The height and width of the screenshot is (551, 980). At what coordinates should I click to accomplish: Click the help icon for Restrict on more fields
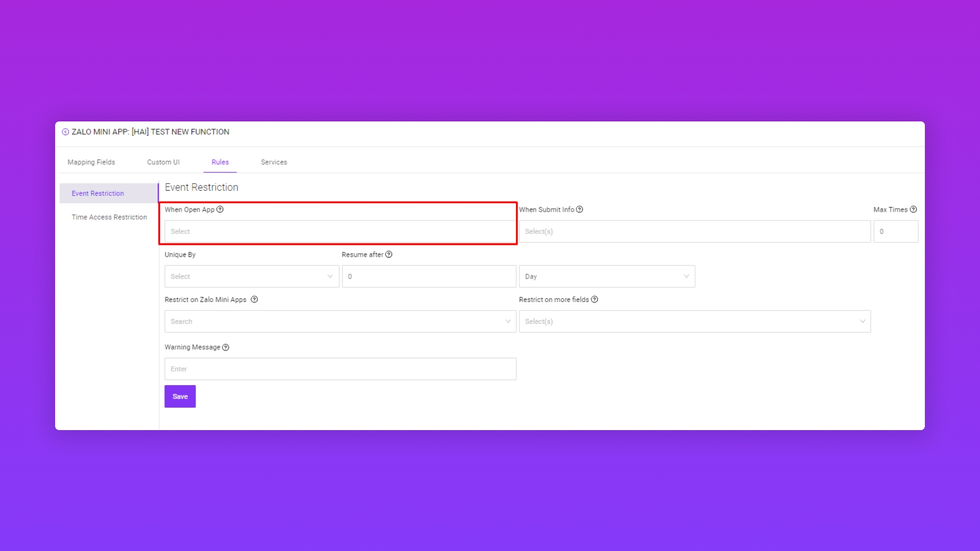click(x=594, y=299)
